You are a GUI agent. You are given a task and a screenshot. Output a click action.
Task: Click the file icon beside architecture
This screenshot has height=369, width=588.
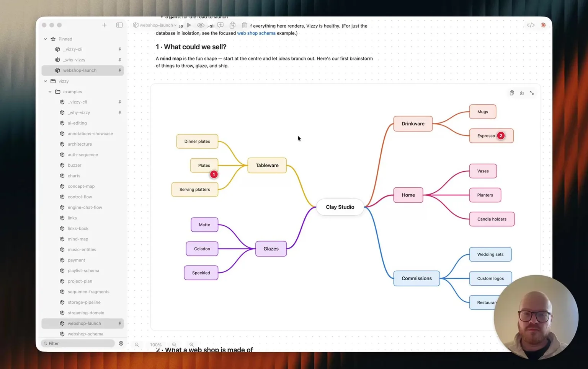[62, 144]
